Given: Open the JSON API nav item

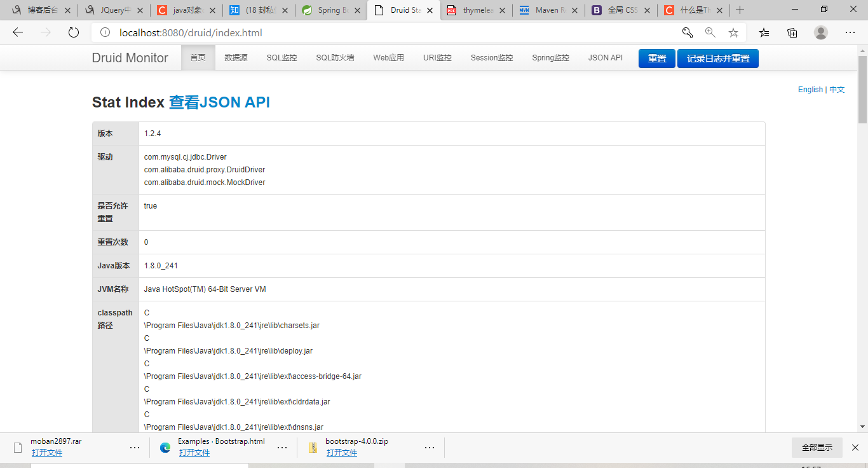Looking at the screenshot, I should coord(605,58).
